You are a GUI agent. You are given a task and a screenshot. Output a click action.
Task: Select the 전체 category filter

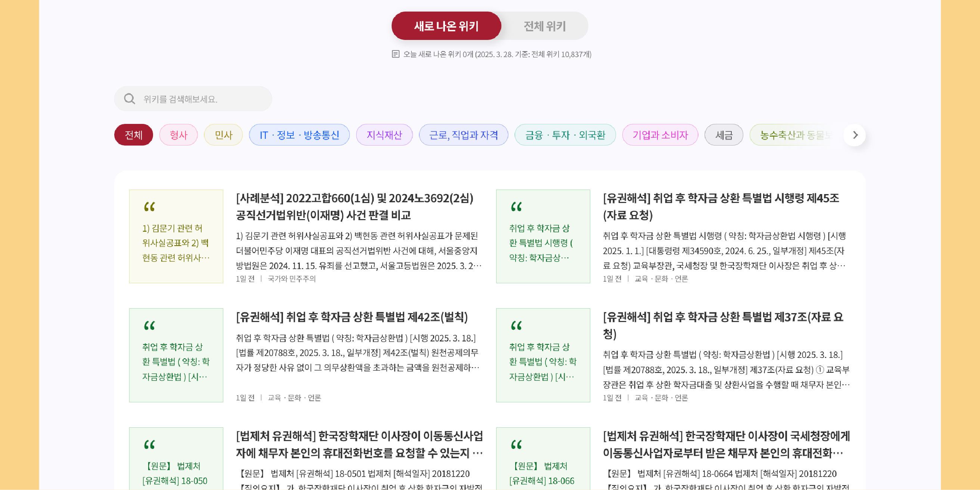click(134, 135)
